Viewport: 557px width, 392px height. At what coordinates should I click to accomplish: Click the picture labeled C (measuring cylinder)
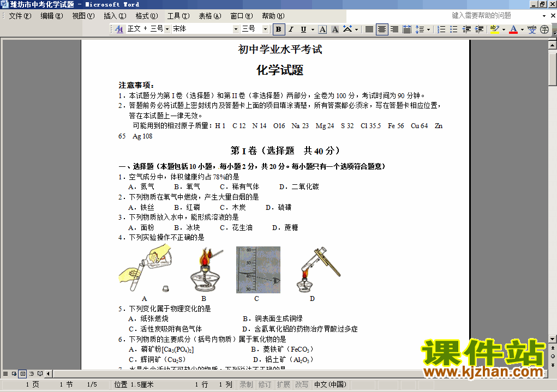click(x=258, y=270)
